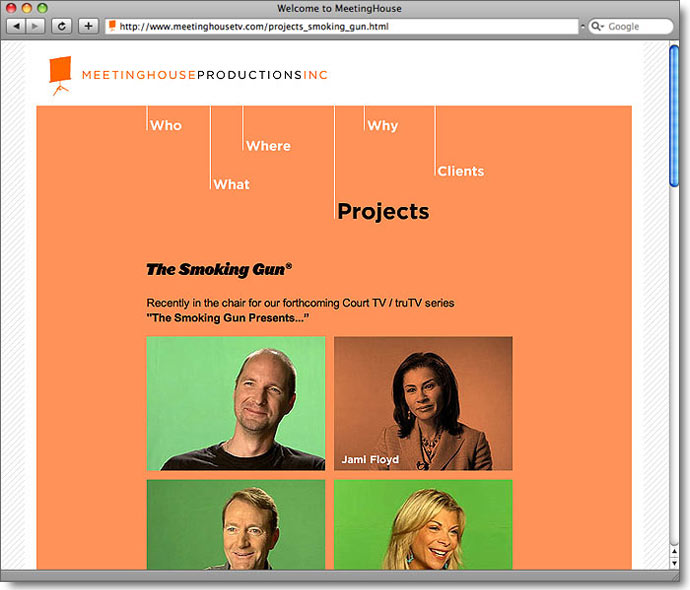Zoom the window with green button
The height and width of the screenshot is (590, 690).
(42, 8)
